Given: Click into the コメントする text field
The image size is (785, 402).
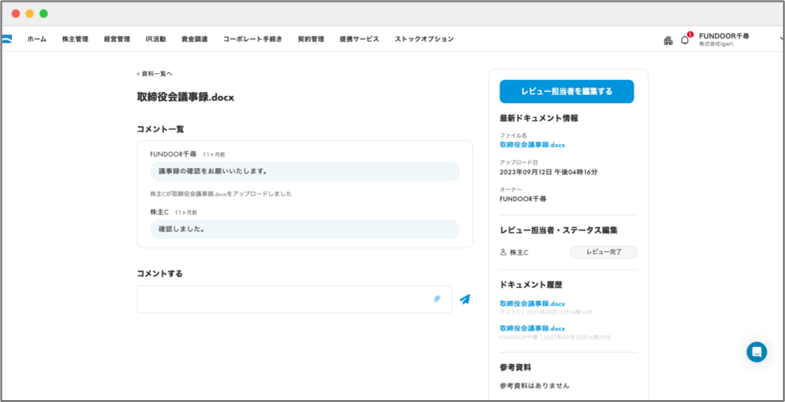Looking at the screenshot, I should tap(285, 299).
